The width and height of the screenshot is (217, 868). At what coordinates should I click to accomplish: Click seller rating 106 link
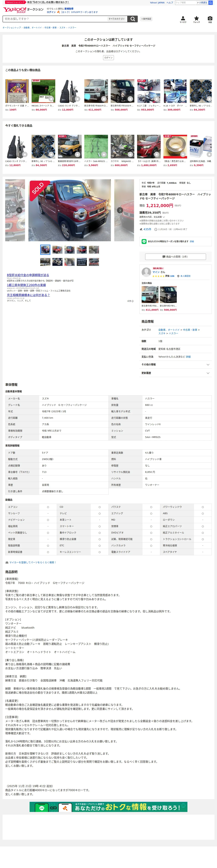pyautogui.click(x=172, y=276)
